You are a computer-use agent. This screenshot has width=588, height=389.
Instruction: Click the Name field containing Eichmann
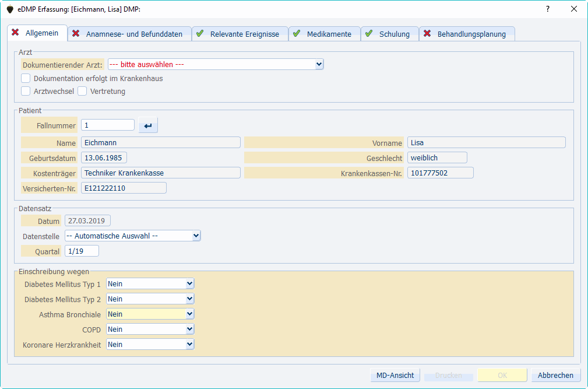[160, 142]
